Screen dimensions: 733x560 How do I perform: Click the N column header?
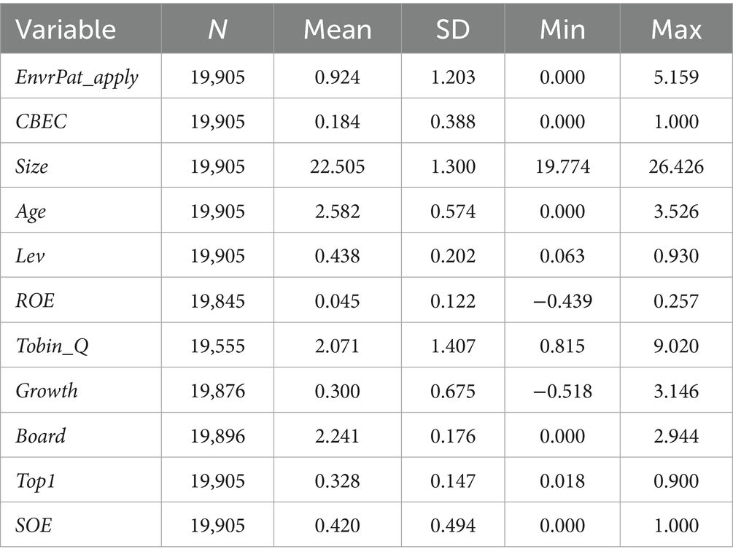tap(217, 28)
